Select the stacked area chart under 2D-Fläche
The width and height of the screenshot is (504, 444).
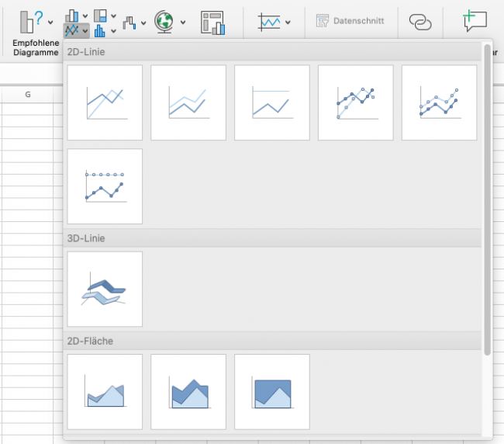[188, 391]
